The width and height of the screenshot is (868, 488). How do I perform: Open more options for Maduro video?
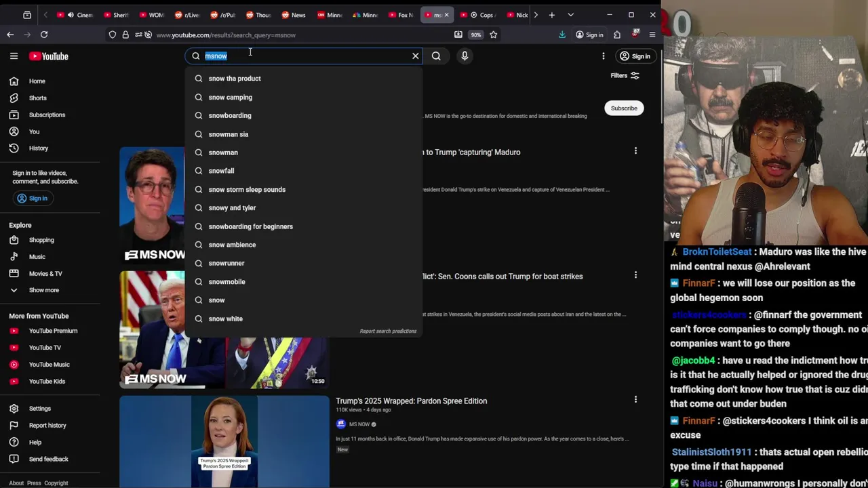click(635, 150)
